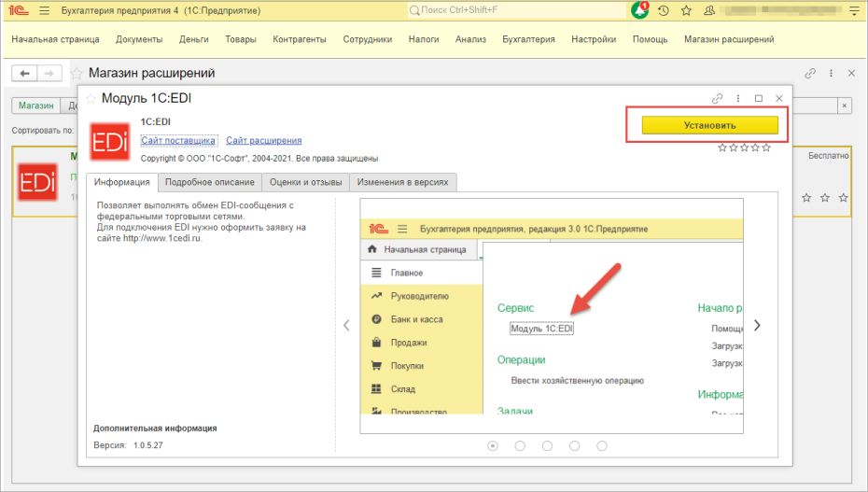
Task: Click the yellow Установить button
Action: [709, 125]
